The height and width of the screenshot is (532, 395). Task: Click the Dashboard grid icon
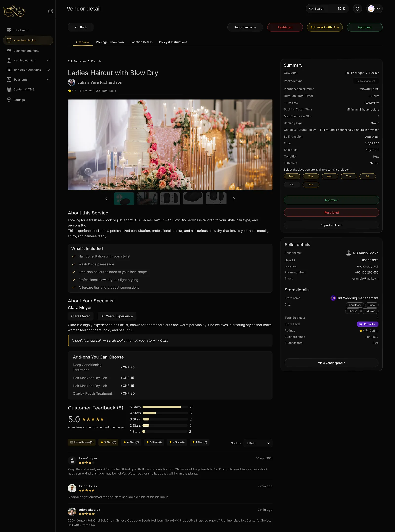pyautogui.click(x=9, y=30)
